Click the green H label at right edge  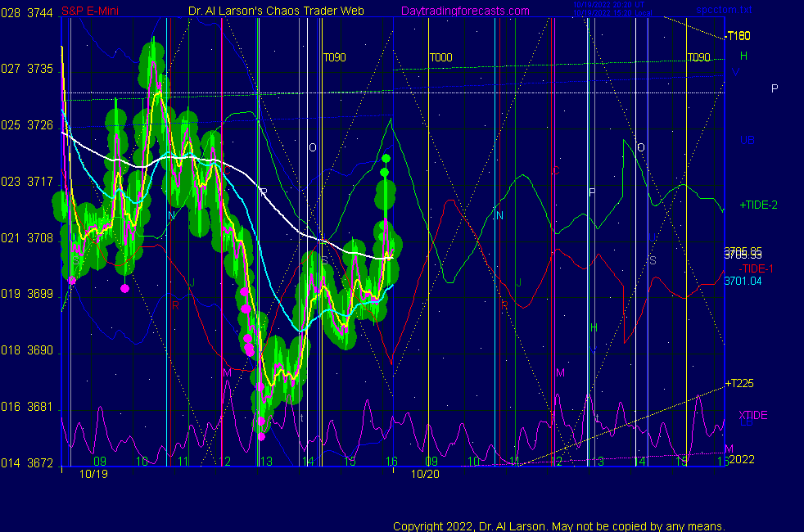coord(743,56)
